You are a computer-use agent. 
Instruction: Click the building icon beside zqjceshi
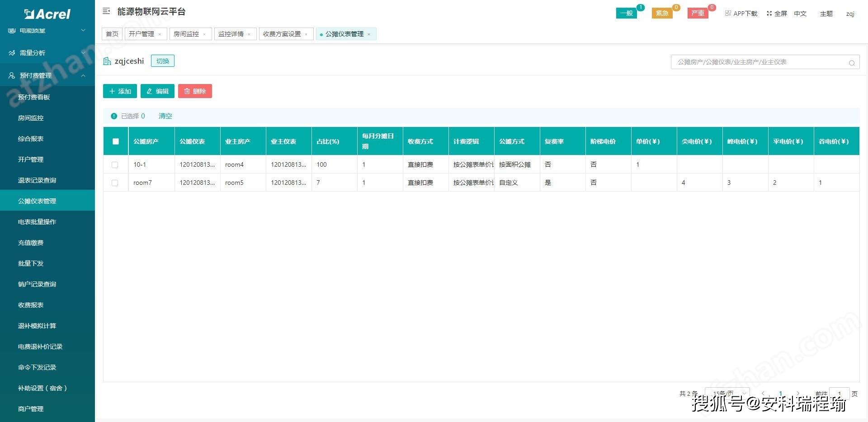click(107, 61)
